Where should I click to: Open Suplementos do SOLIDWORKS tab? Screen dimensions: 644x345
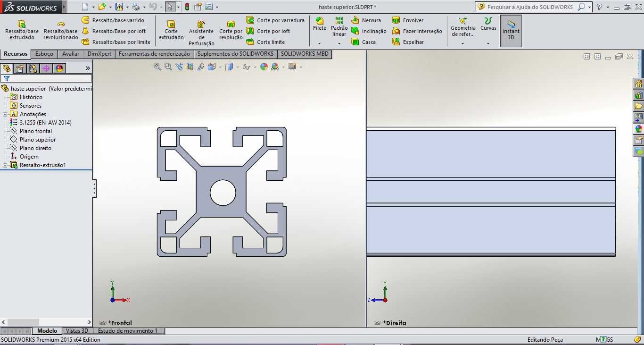235,54
